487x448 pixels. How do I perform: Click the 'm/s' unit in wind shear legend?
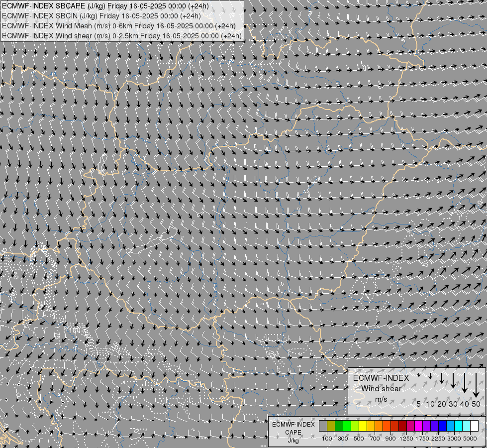click(381, 399)
